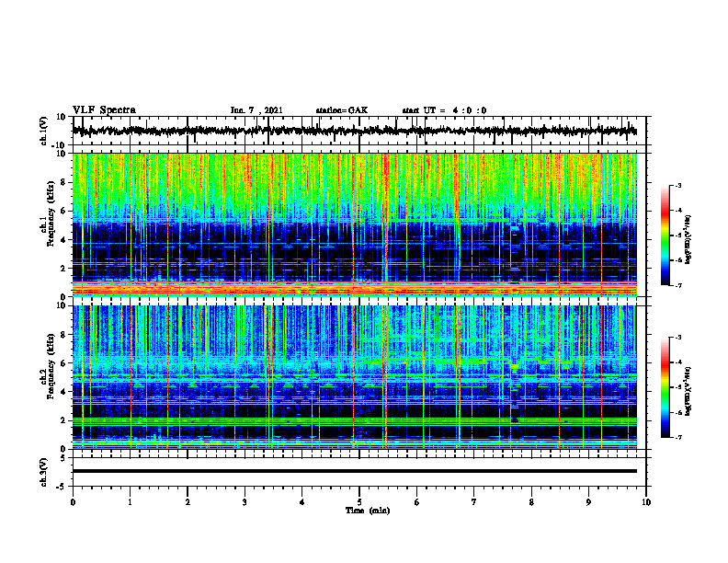Click the ch.1 colorbar log(PSD) unit label
The height and width of the screenshot is (563, 728).
688,240
